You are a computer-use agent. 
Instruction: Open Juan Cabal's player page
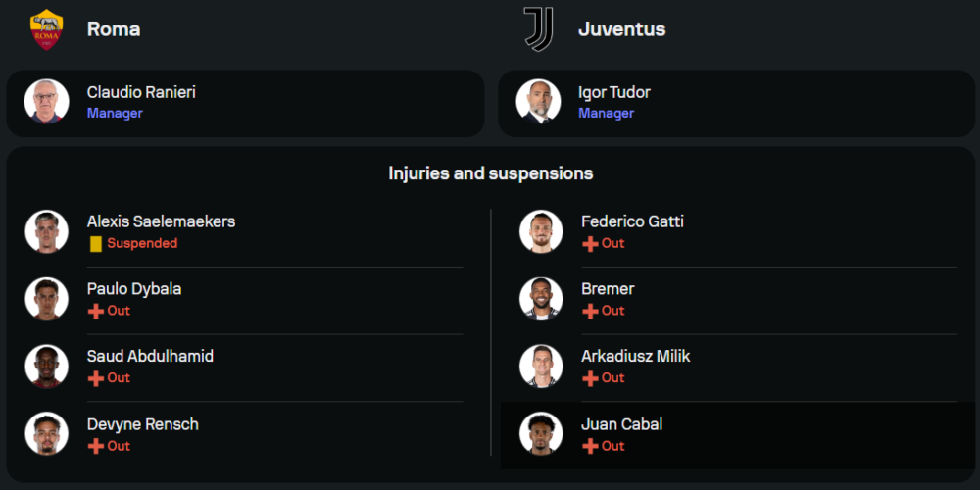(x=621, y=424)
